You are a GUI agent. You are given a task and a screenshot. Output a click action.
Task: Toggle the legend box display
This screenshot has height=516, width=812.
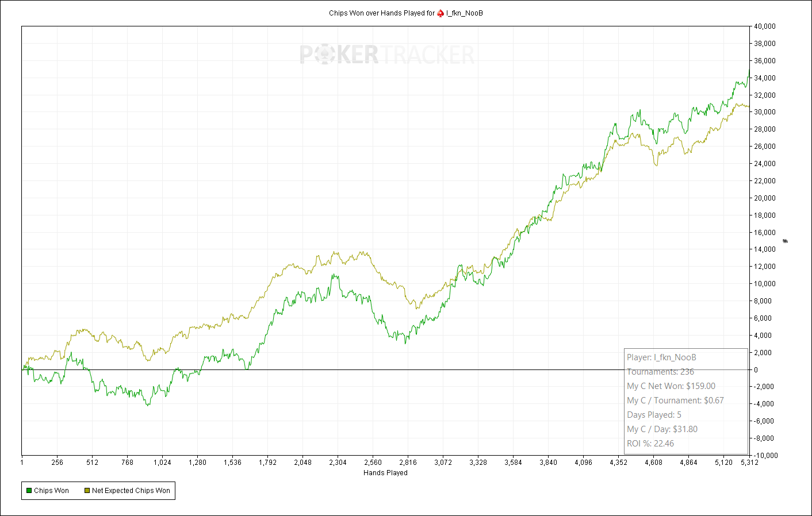(x=98, y=490)
